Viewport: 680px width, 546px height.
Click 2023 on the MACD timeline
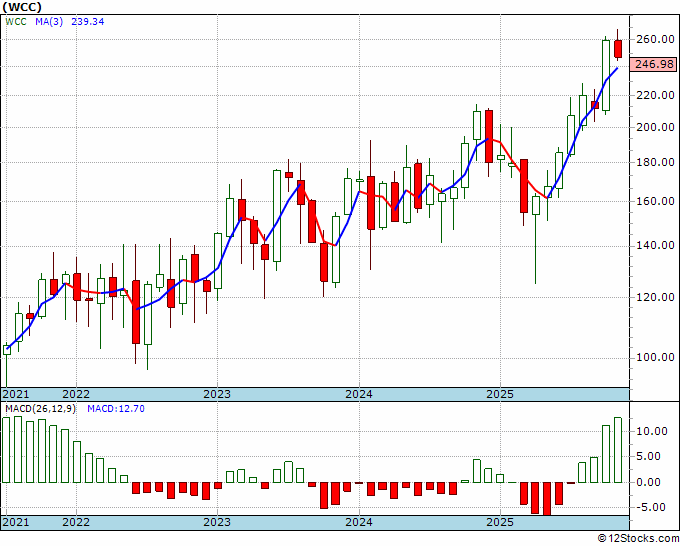pyautogui.click(x=217, y=522)
